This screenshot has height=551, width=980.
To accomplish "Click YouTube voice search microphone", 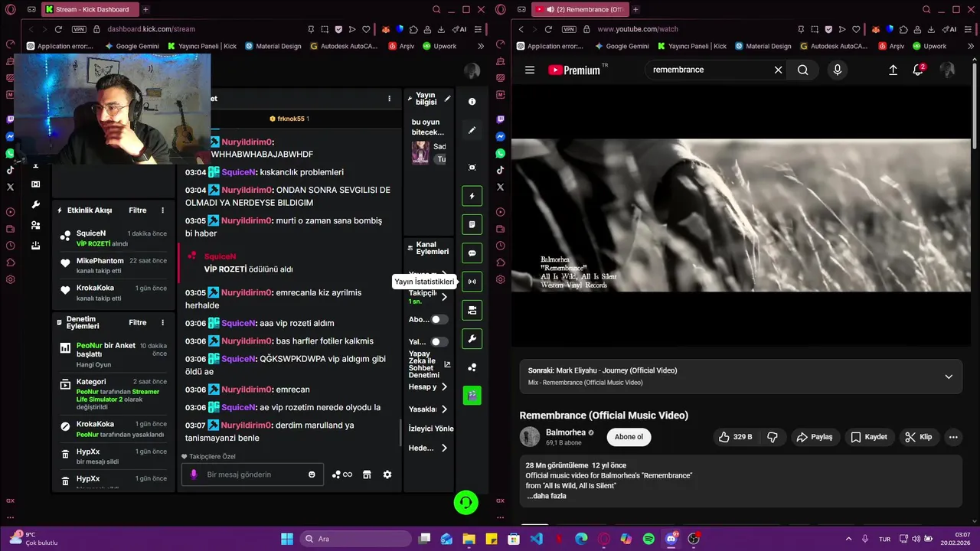I will click(837, 70).
